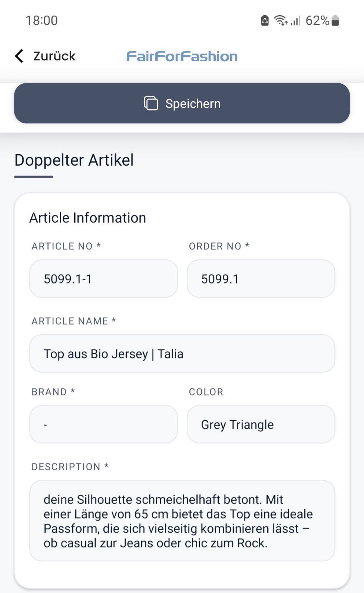Tap the Doppelter Artikel heading
364x593 pixels.
74,160
